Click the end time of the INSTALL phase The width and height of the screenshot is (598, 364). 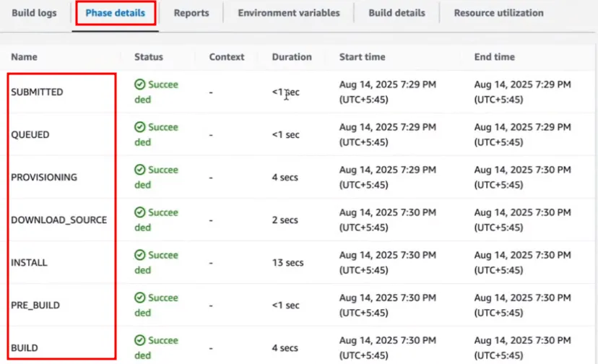[x=522, y=263]
